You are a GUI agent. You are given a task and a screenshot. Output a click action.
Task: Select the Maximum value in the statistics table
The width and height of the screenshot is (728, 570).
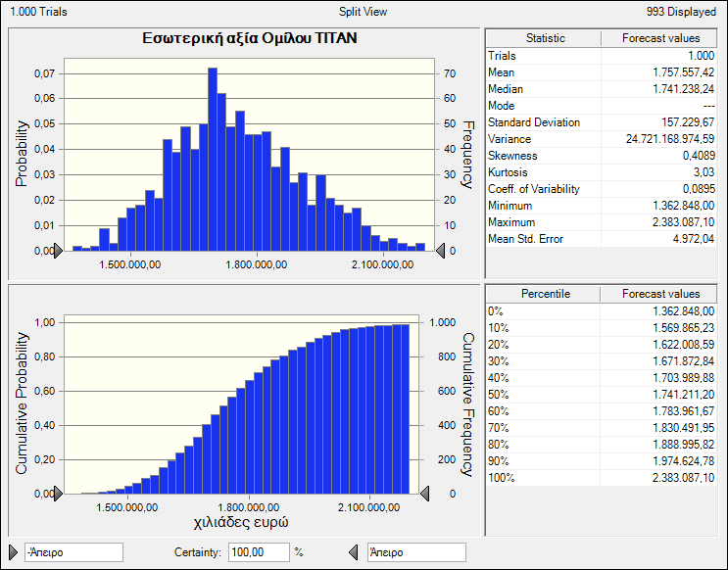click(683, 222)
